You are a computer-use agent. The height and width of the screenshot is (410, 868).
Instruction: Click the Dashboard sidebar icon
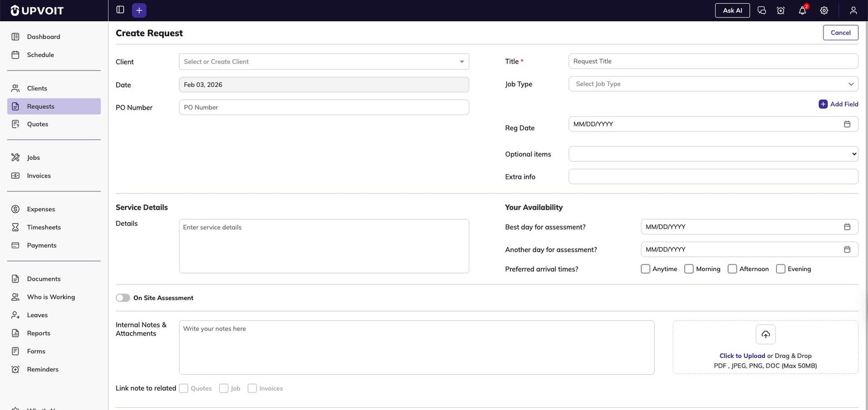click(x=15, y=36)
